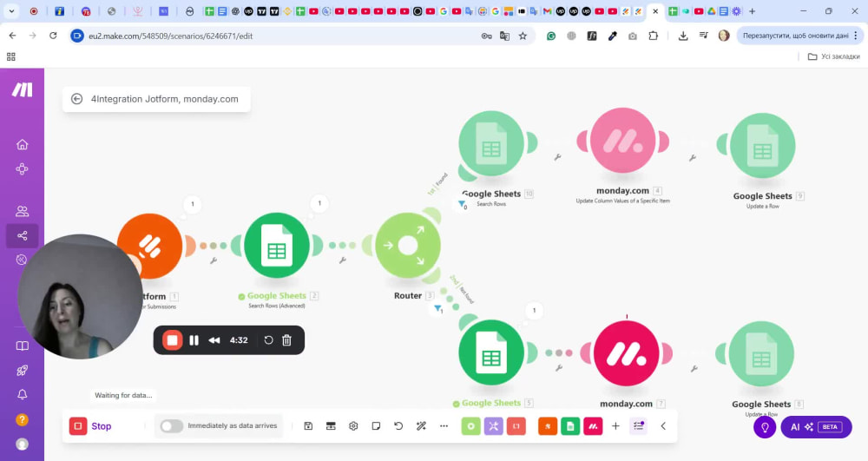Open scenario settings gear
The height and width of the screenshot is (461, 868).
click(x=353, y=426)
